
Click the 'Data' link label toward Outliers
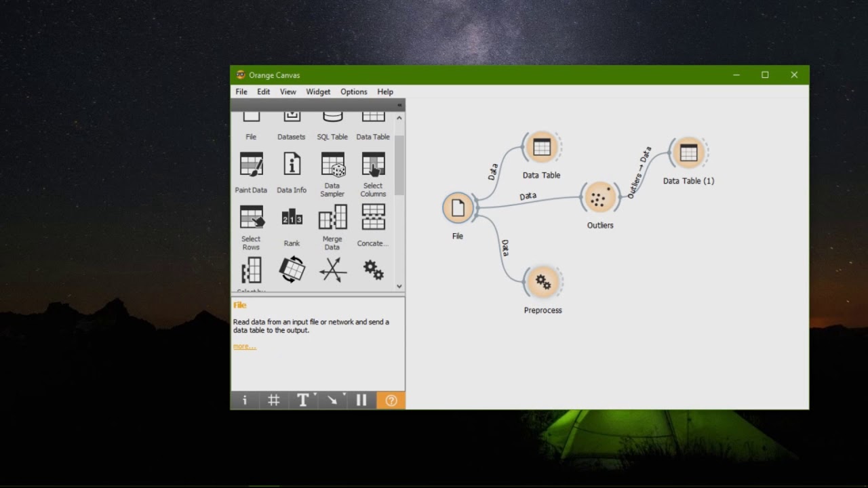tap(528, 196)
